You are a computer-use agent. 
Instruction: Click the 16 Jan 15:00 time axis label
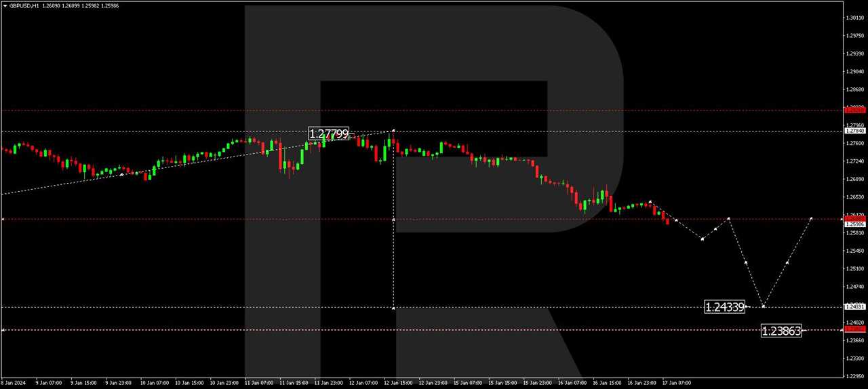tap(606, 383)
